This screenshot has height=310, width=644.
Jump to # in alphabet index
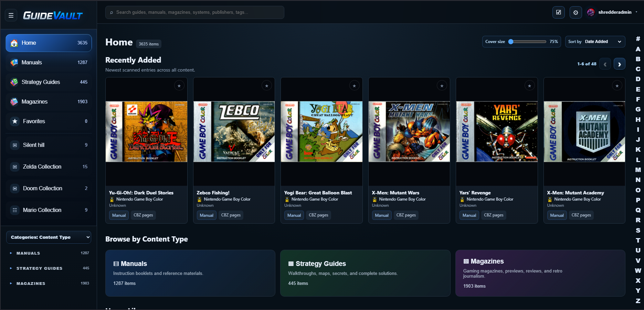(638, 39)
